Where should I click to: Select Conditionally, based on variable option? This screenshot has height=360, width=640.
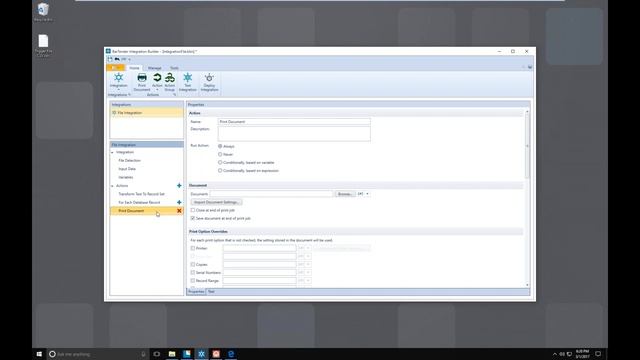[x=220, y=162]
